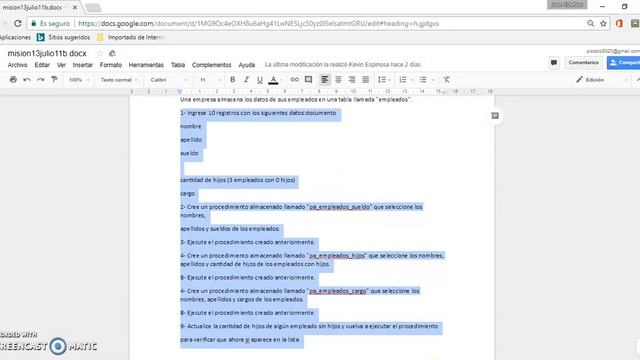Open the Formato menu
The height and width of the screenshot is (360, 640).
click(x=111, y=65)
